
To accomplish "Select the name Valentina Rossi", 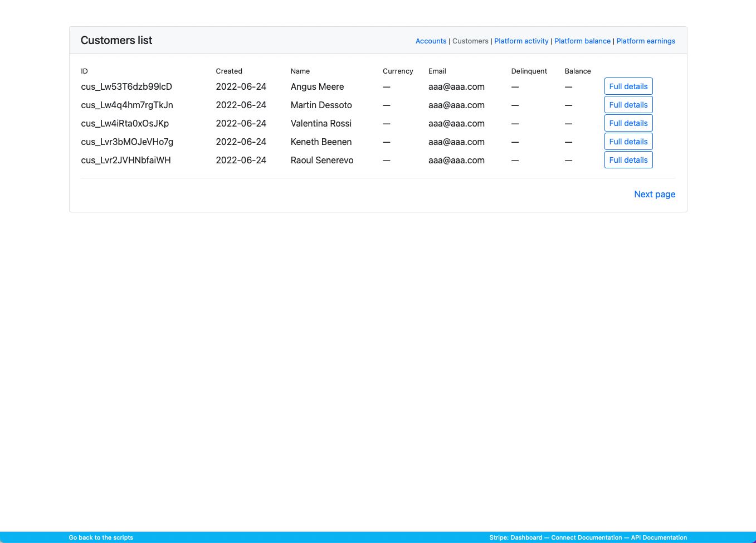I will (321, 123).
